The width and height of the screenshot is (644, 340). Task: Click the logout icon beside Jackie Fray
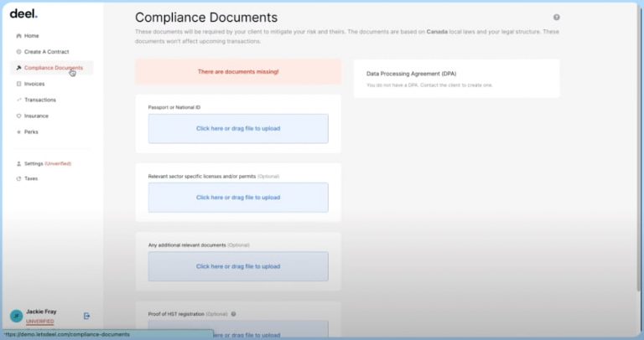[86, 316]
